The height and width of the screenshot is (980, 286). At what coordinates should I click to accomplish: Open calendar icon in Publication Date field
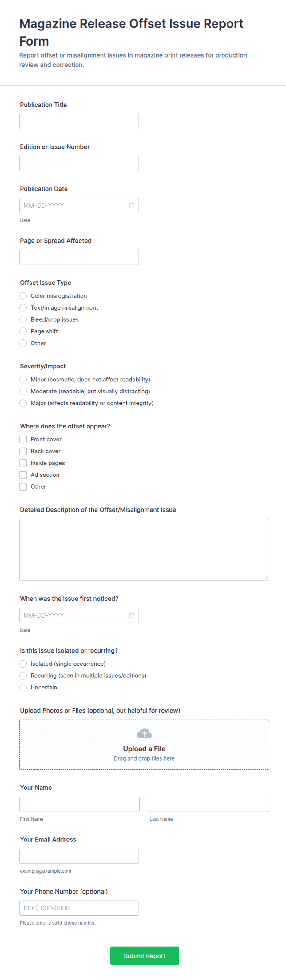point(132,205)
